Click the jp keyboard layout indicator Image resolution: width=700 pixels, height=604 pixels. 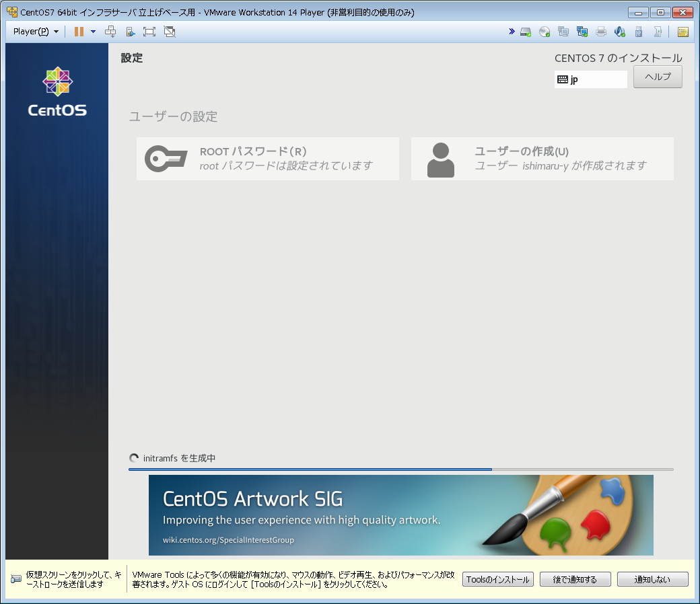(591, 79)
